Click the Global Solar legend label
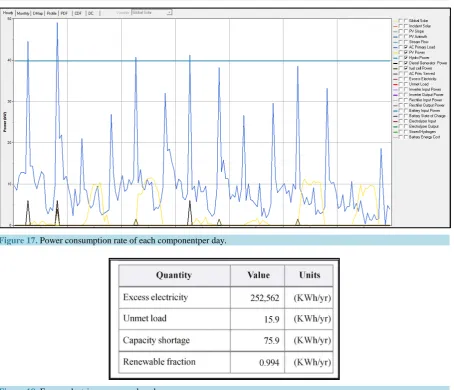This screenshot has height=390, width=454. coord(419,21)
